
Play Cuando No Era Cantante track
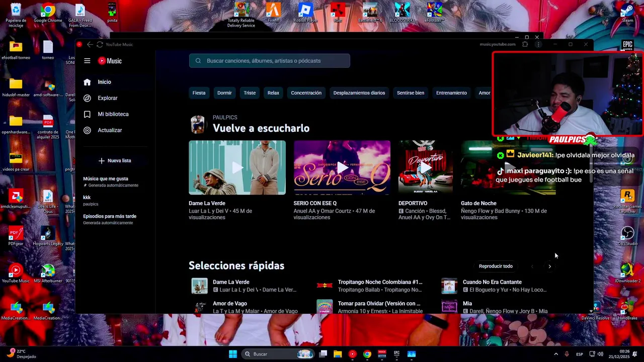[449, 286]
